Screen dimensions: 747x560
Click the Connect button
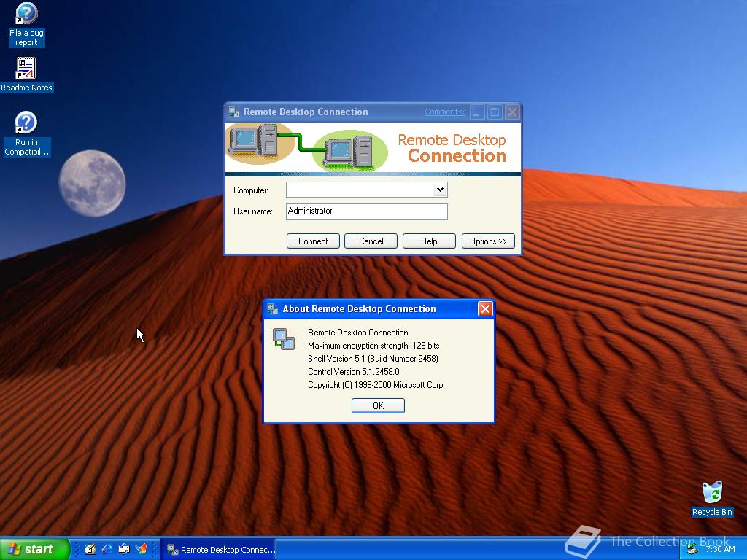click(x=313, y=241)
